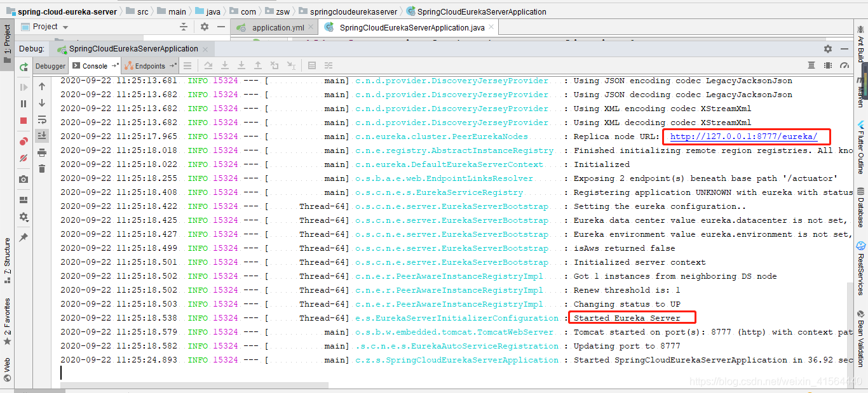This screenshot has height=393, width=868.
Task: Clear the console with the trash icon
Action: [x=42, y=169]
